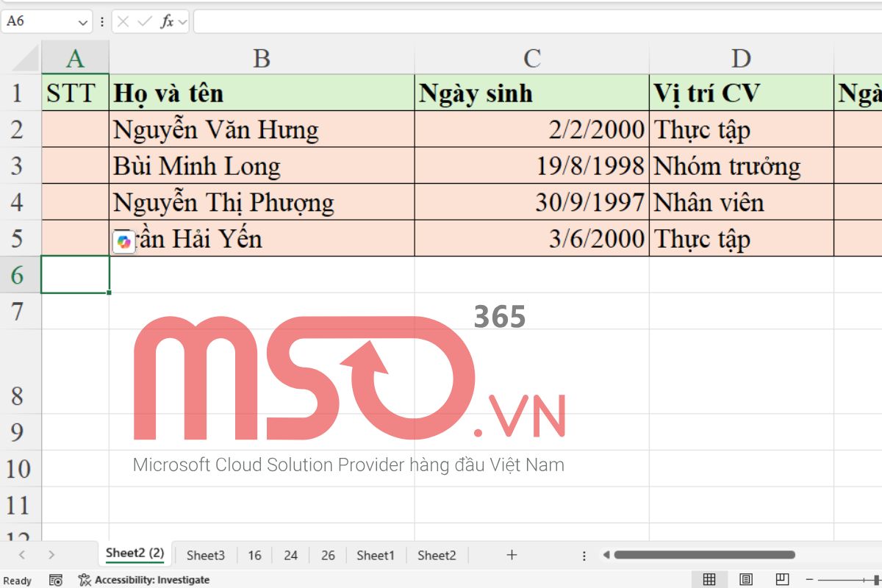
Task: Click the STT header cell
Action: [75, 93]
